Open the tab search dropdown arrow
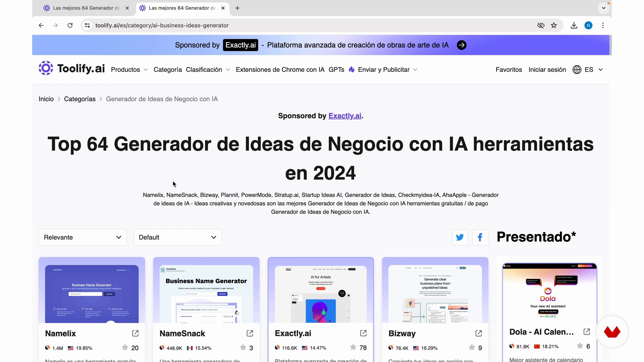Image resolution: width=644 pixels, height=362 pixels. (604, 8)
